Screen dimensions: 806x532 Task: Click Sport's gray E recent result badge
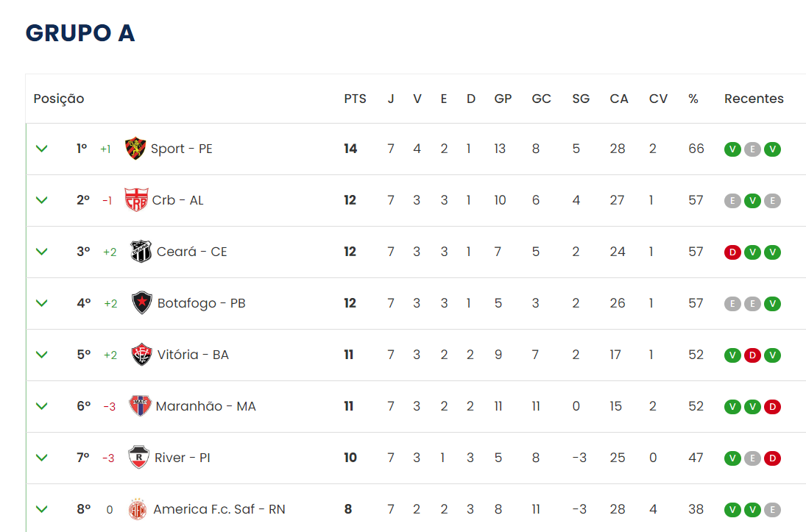752,149
